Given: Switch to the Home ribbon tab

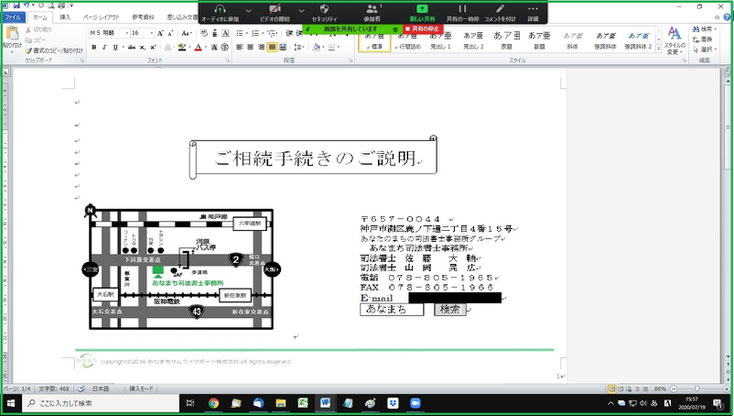Looking at the screenshot, I should pos(40,17).
